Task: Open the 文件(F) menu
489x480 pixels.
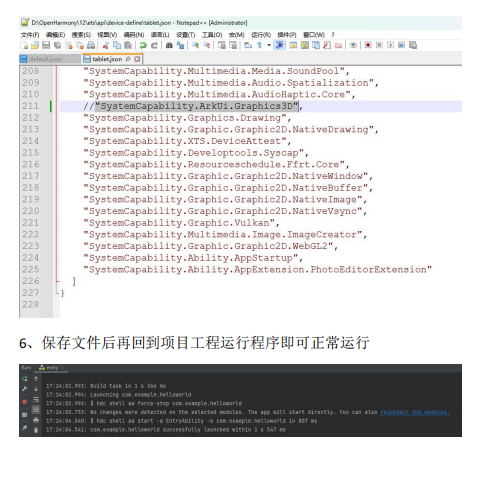Action: point(30,35)
